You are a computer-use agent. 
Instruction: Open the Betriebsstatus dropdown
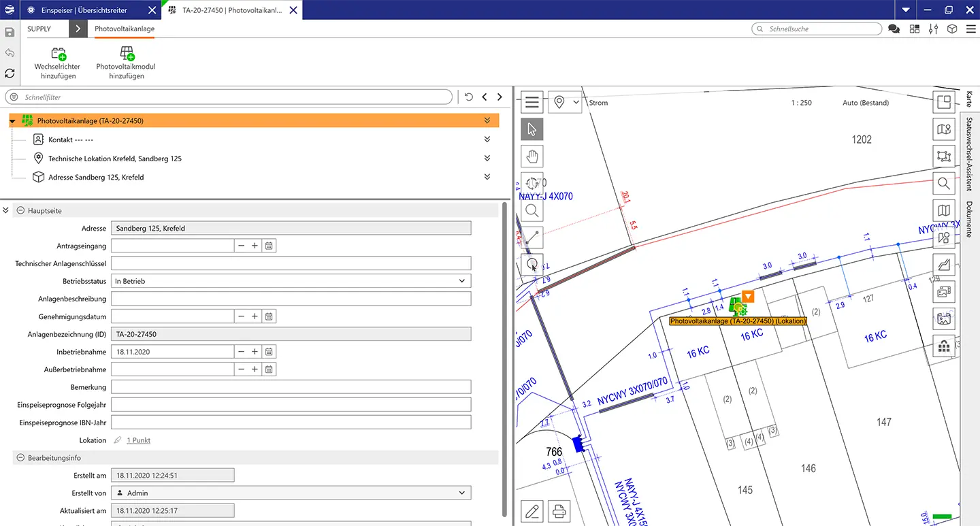click(461, 281)
